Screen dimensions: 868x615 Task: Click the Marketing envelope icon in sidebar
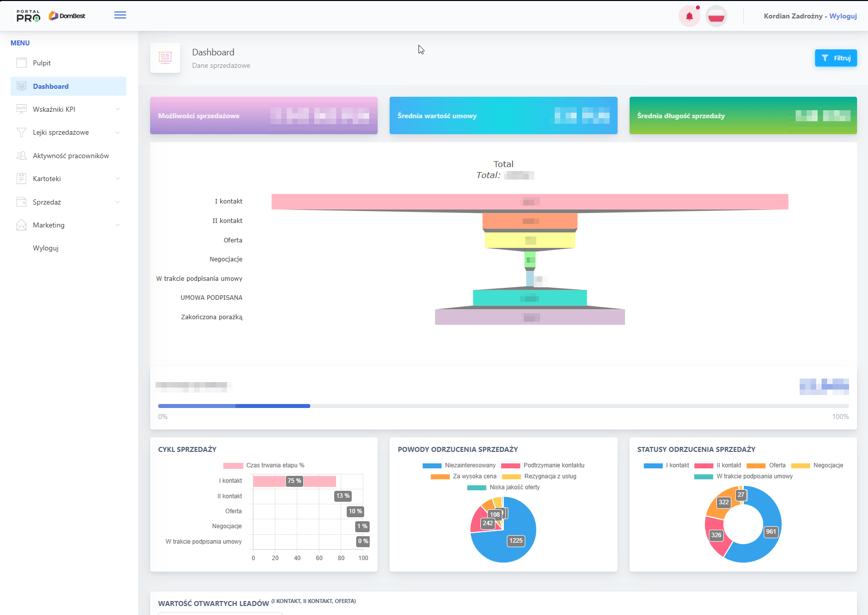point(21,225)
